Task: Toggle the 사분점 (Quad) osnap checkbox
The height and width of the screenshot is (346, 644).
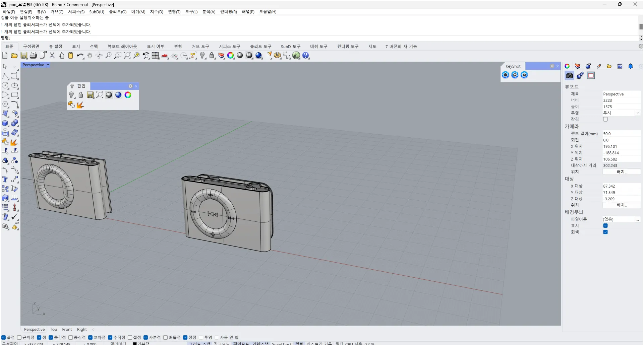Action: (x=145, y=338)
